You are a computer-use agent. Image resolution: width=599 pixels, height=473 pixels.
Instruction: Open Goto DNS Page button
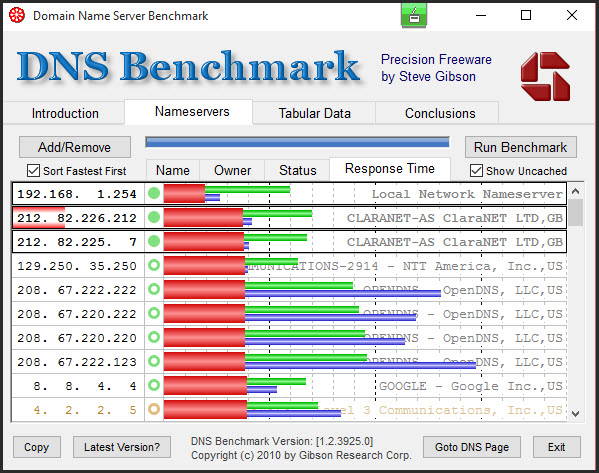pos(472,447)
